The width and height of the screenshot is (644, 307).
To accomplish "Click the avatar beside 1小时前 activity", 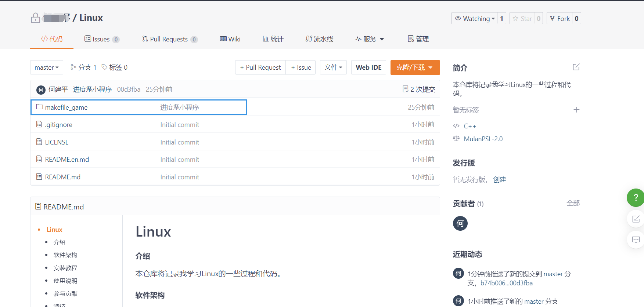I will [x=458, y=301].
